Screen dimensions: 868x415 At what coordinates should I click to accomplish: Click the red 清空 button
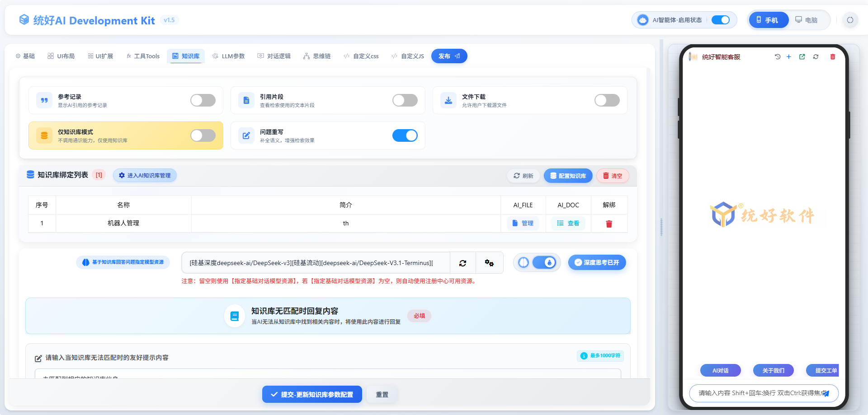click(x=613, y=176)
